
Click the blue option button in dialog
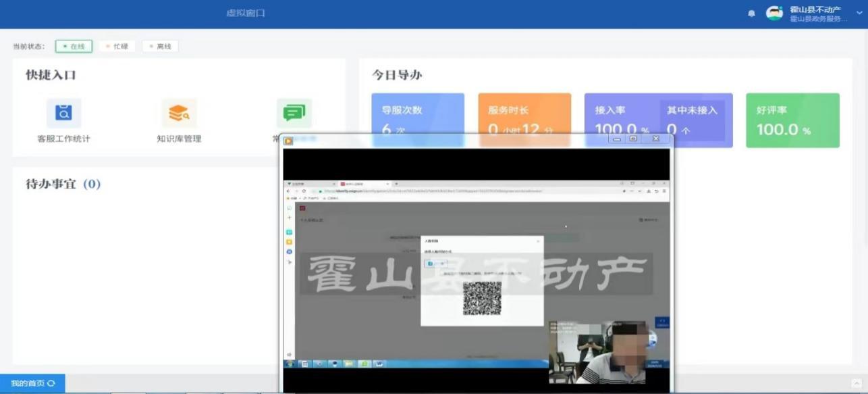(x=435, y=264)
